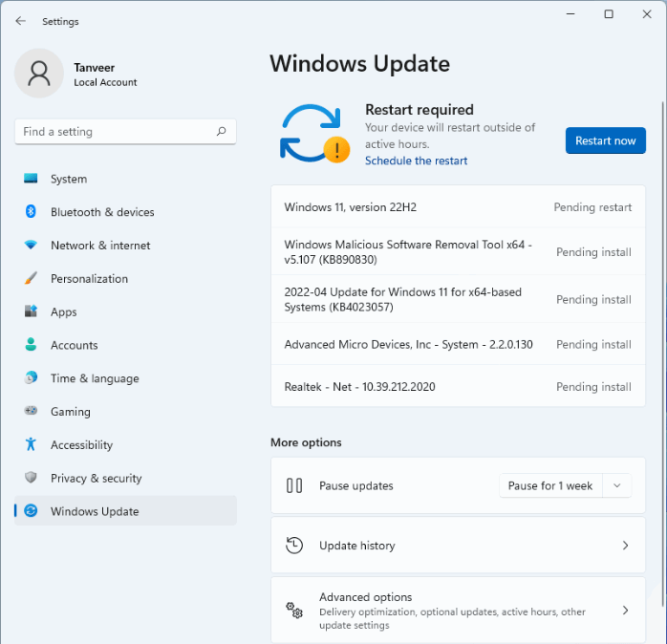Viewport: 667px width, 644px height.
Task: Click the Bluetooth icon in sidebar
Action: 31,211
